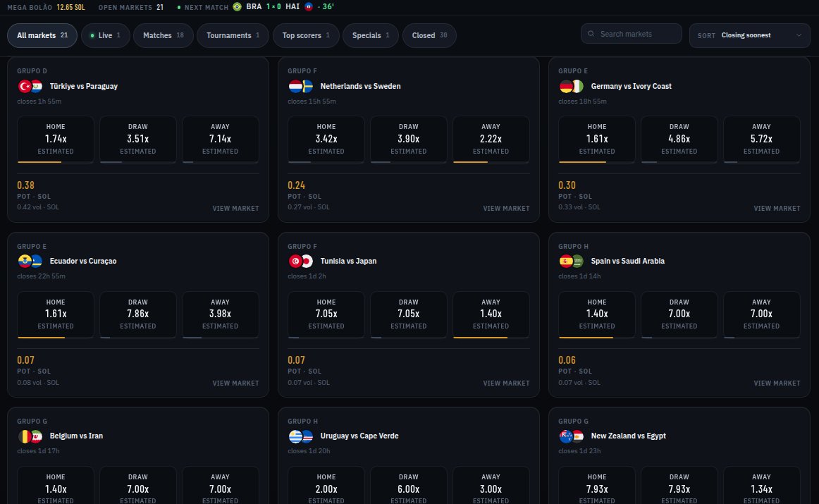Viewport: 819px width, 504px height.
Task: Switch to the Specials tab
Action: coord(371,35)
